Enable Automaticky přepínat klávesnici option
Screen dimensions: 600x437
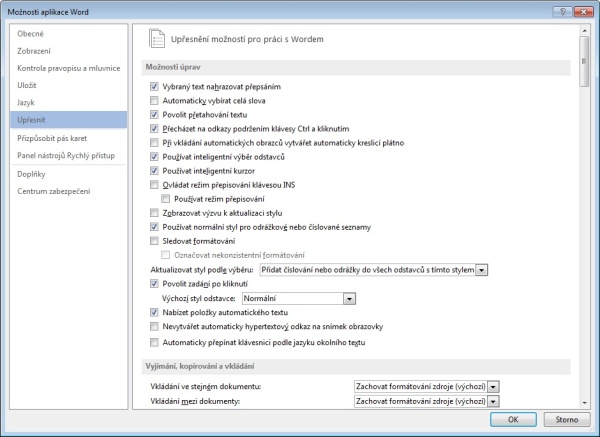[x=154, y=342]
